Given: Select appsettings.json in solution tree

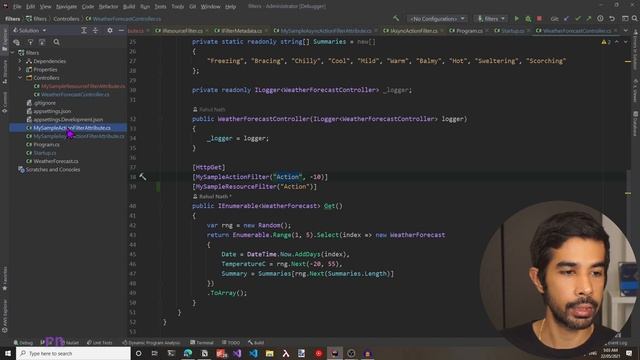Looking at the screenshot, I should 52,111.
